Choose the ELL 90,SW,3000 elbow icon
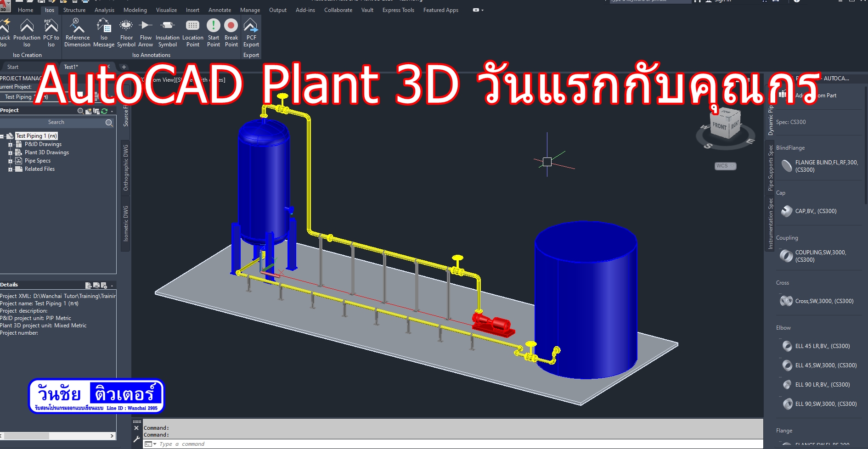 click(x=787, y=404)
